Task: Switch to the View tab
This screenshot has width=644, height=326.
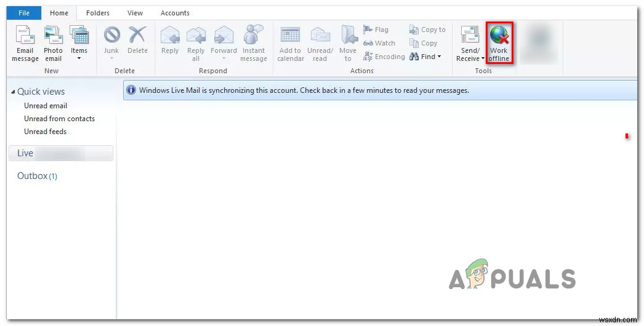Action: tap(135, 13)
